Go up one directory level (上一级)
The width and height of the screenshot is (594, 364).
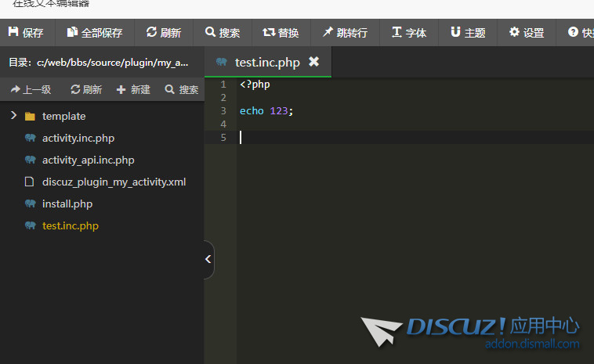click(x=31, y=90)
